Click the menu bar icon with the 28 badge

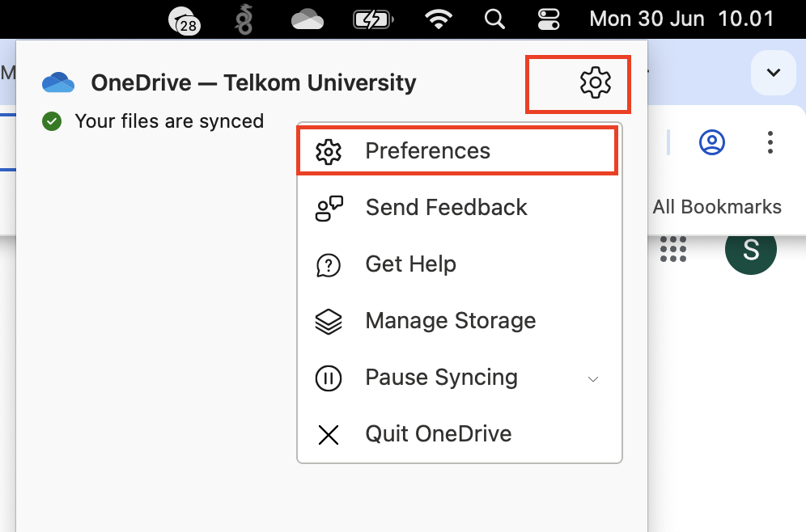(x=184, y=20)
